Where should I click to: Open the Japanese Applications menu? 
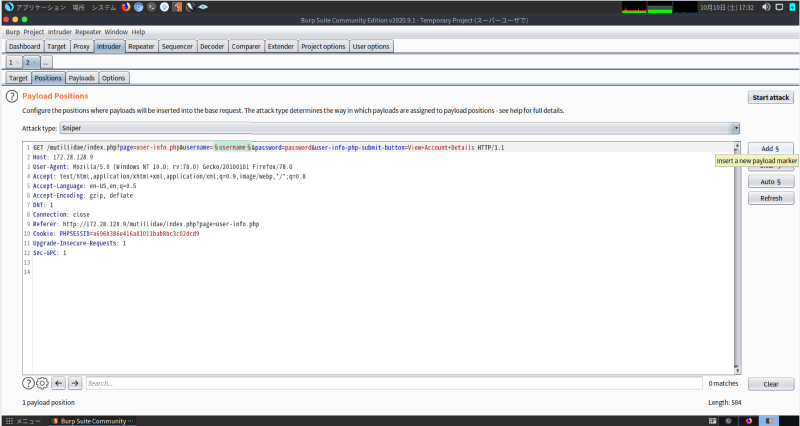(41, 7)
